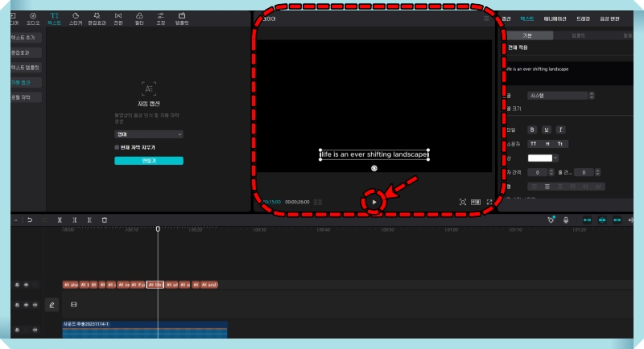The image size is (644, 349).
Task: Select 편집효과 in the left sidebar
Action: pyautogui.click(x=26, y=52)
